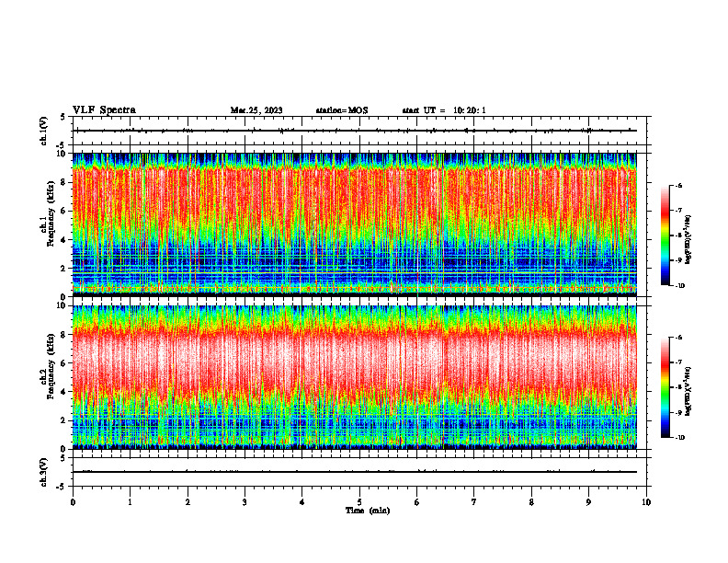This screenshot has width=728, height=563.
Task: Click the log(PSD) label beside ch.1 color bar
Action: [688, 240]
